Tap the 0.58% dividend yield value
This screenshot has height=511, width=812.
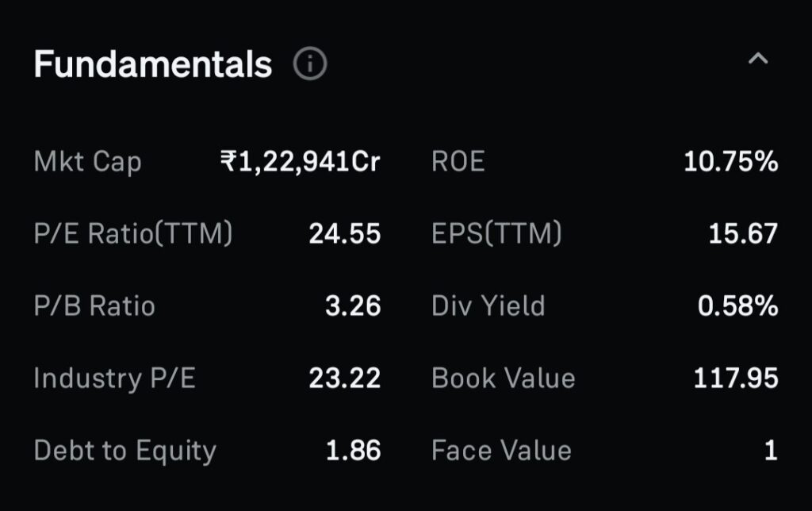[x=737, y=306]
